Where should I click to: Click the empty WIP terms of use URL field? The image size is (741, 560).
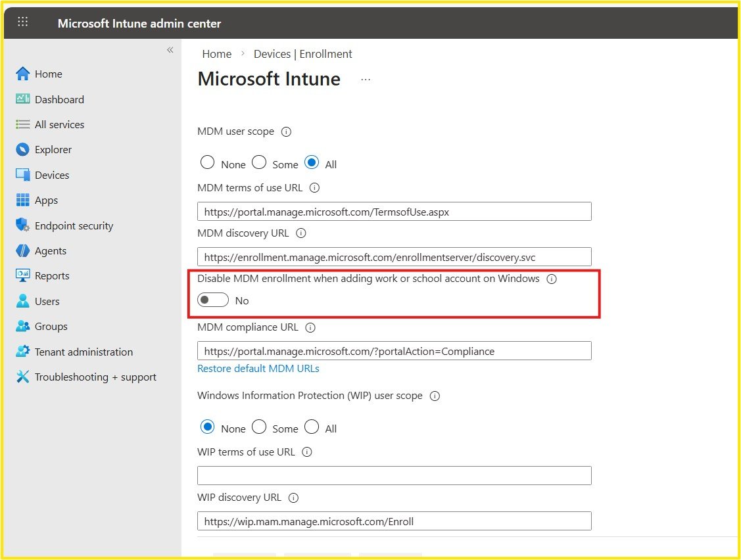pyautogui.click(x=394, y=475)
